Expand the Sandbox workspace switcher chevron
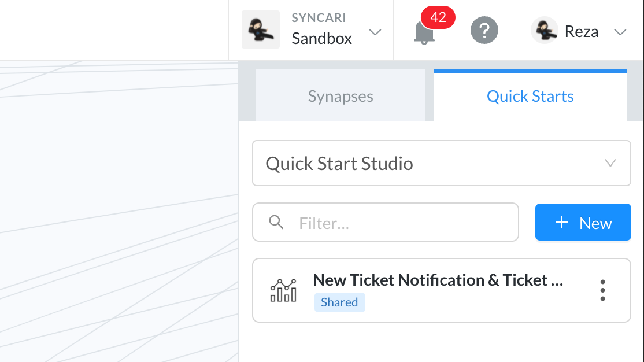Screen dimensions: 644x362 pyautogui.click(x=375, y=33)
